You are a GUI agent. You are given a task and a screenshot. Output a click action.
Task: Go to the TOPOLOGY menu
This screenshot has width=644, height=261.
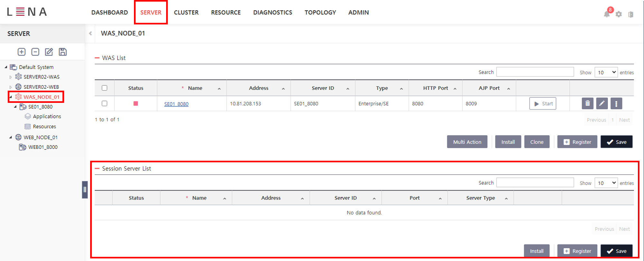(320, 13)
